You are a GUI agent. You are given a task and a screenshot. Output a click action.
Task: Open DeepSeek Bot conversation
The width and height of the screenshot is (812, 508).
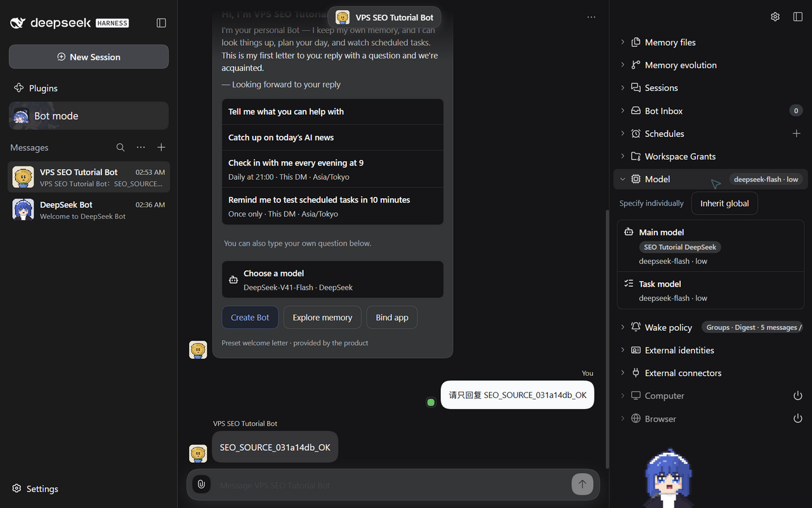(x=89, y=210)
